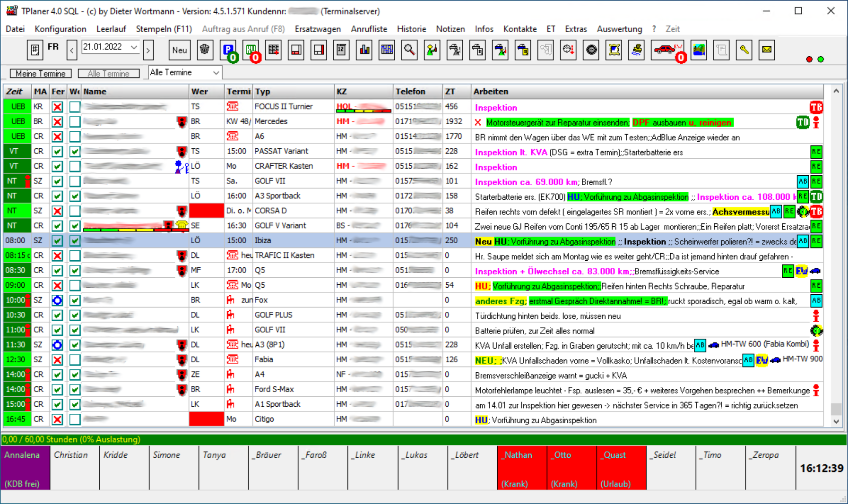
Task: Click 'Inspektion' text in CRAFTER Kasten row
Action: (x=496, y=167)
